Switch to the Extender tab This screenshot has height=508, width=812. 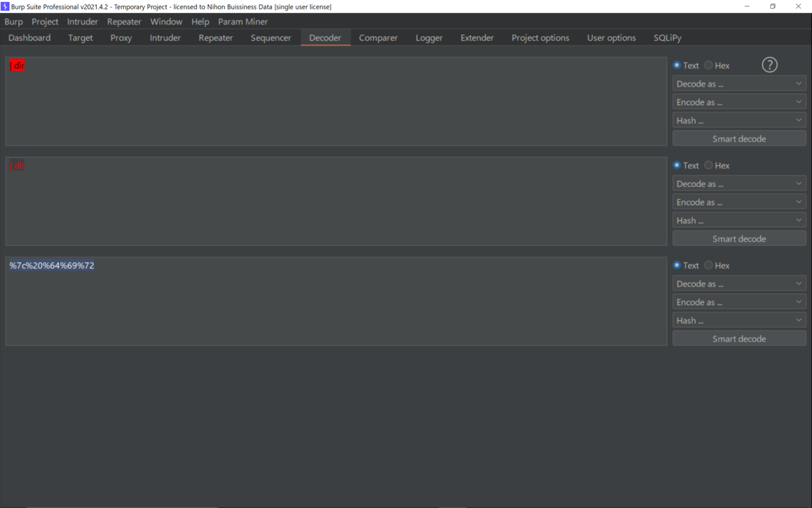477,38
